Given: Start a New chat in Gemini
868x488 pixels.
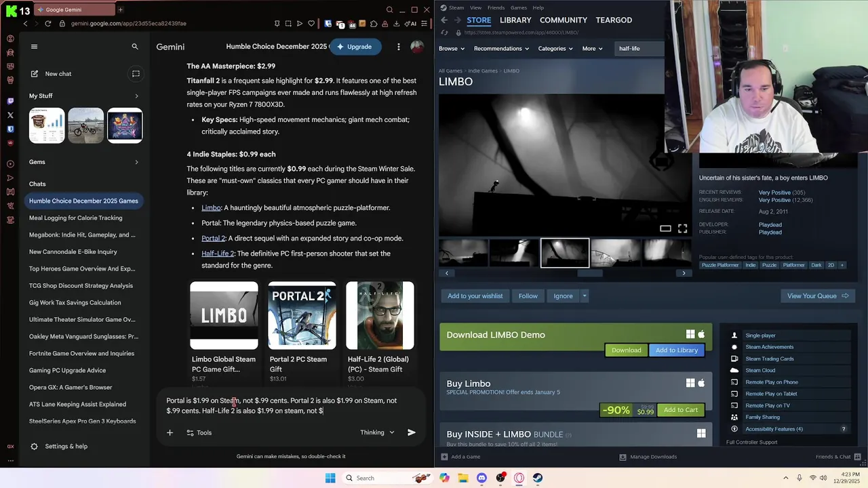Looking at the screenshot, I should [x=52, y=74].
